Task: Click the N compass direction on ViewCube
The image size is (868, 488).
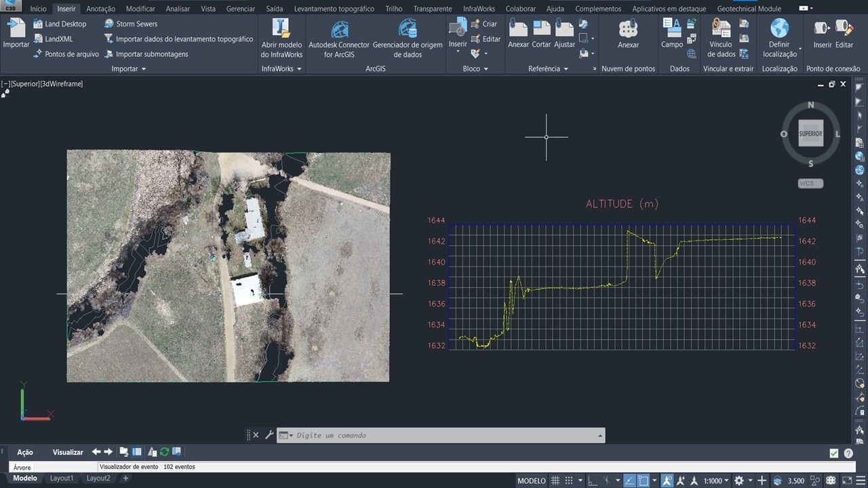Action: pyautogui.click(x=810, y=106)
